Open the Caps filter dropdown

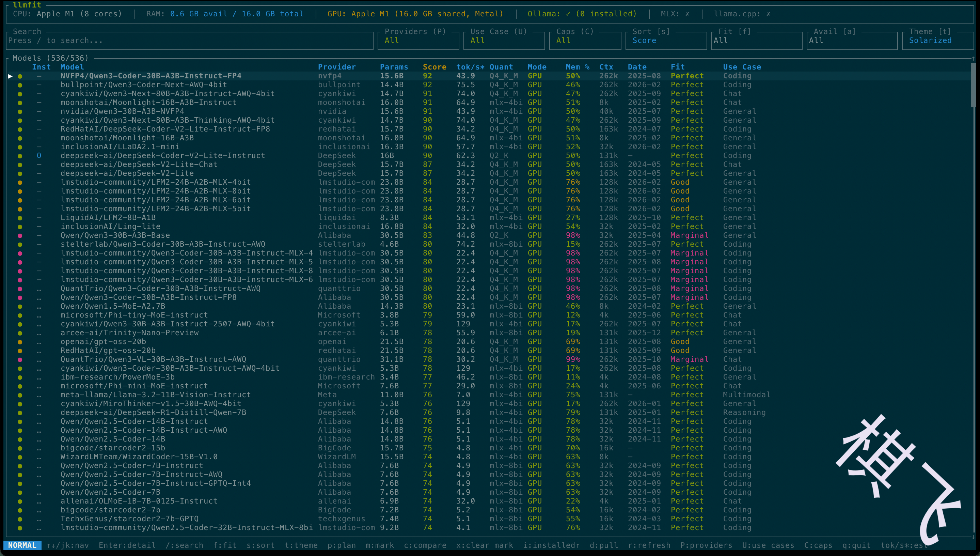585,41
